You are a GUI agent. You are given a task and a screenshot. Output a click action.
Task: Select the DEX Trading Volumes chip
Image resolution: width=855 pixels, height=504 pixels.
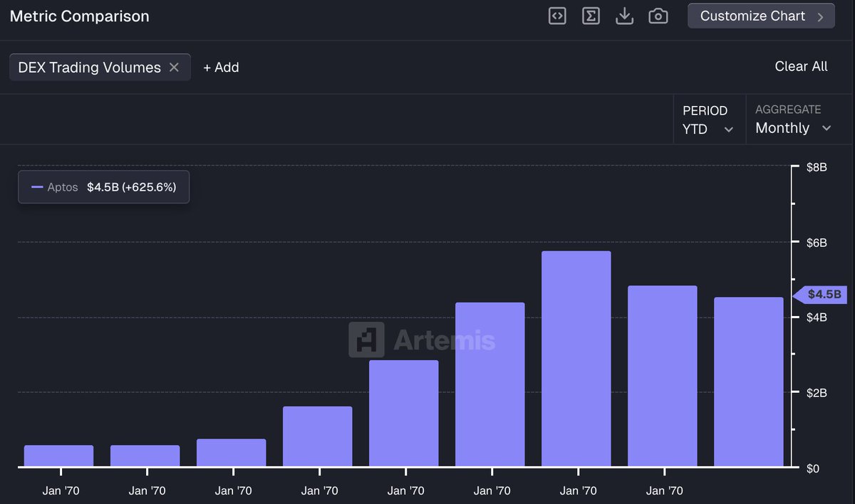(100, 68)
